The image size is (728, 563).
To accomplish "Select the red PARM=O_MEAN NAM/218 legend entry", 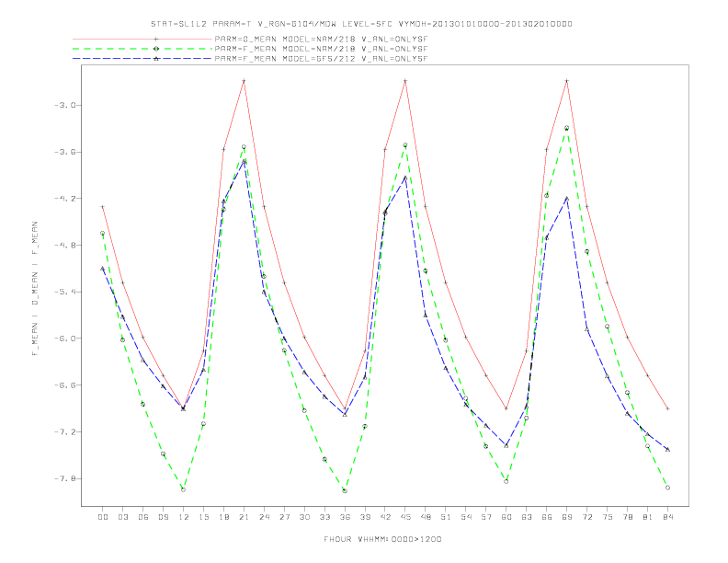I will pyautogui.click(x=251, y=39).
